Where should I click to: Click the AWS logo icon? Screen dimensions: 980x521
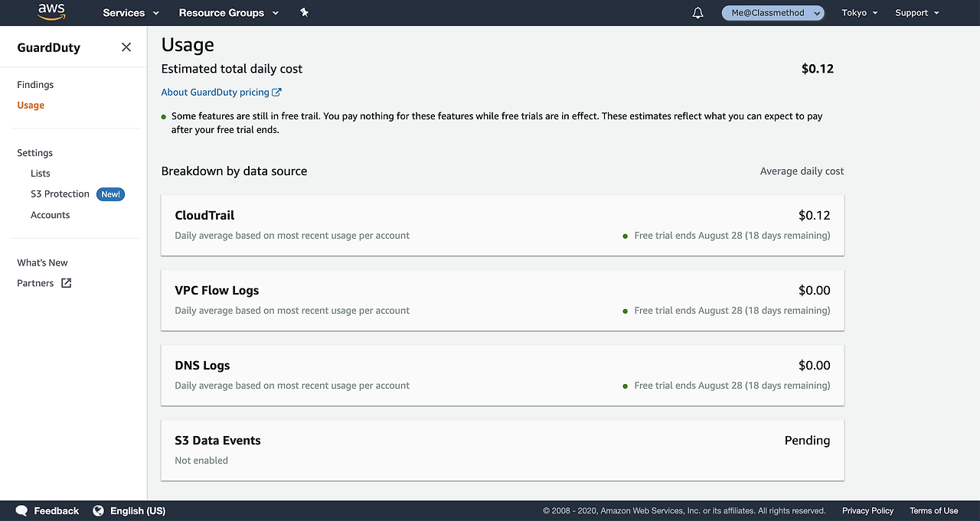(x=51, y=12)
